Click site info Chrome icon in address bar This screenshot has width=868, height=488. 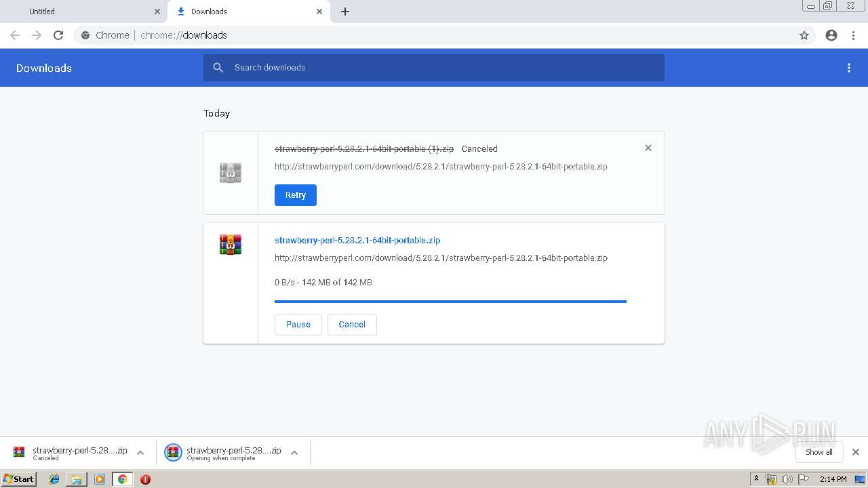point(85,35)
